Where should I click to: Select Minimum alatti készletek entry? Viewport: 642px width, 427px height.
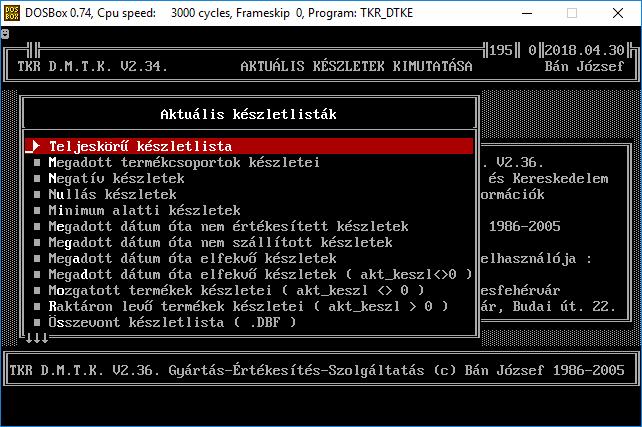click(x=144, y=210)
